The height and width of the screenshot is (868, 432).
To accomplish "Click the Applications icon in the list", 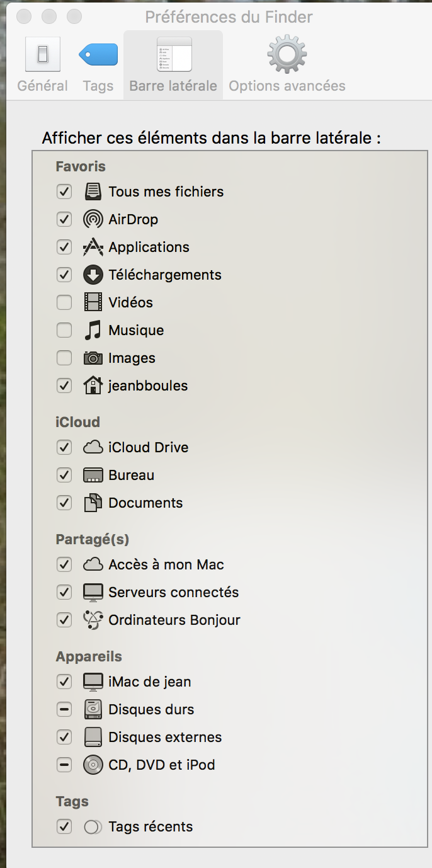I will (x=93, y=247).
